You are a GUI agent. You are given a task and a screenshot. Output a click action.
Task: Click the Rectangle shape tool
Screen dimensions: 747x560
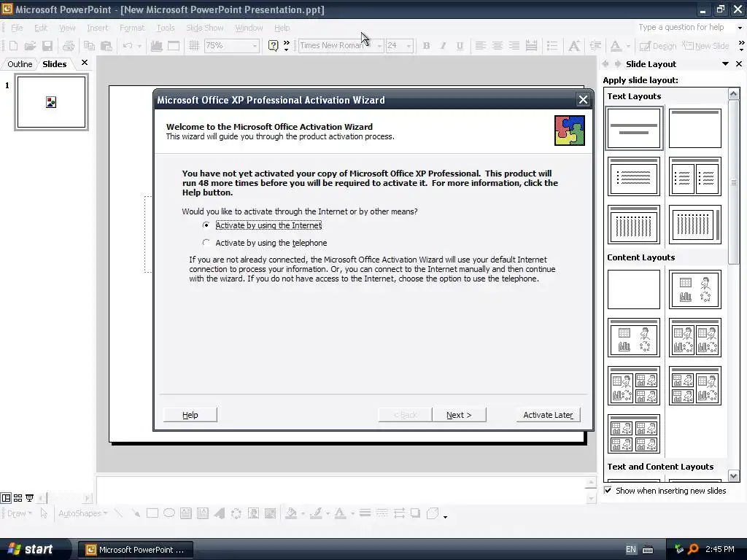152,513
